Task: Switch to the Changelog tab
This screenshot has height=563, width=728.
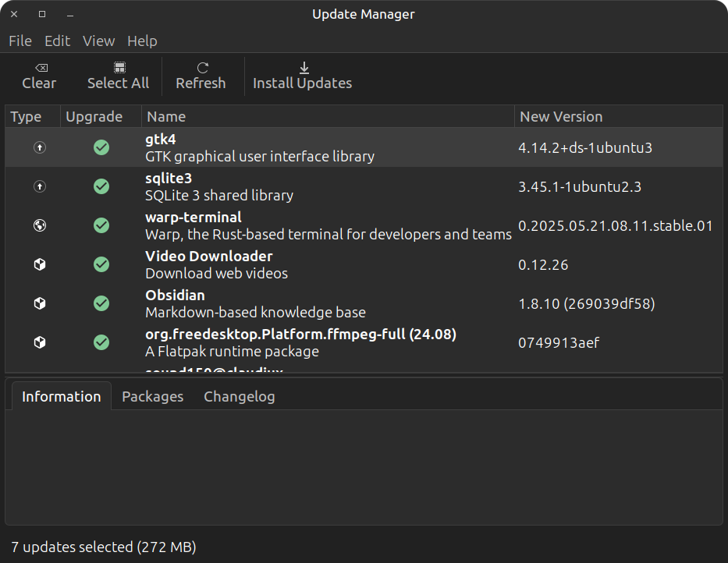Action: point(239,396)
